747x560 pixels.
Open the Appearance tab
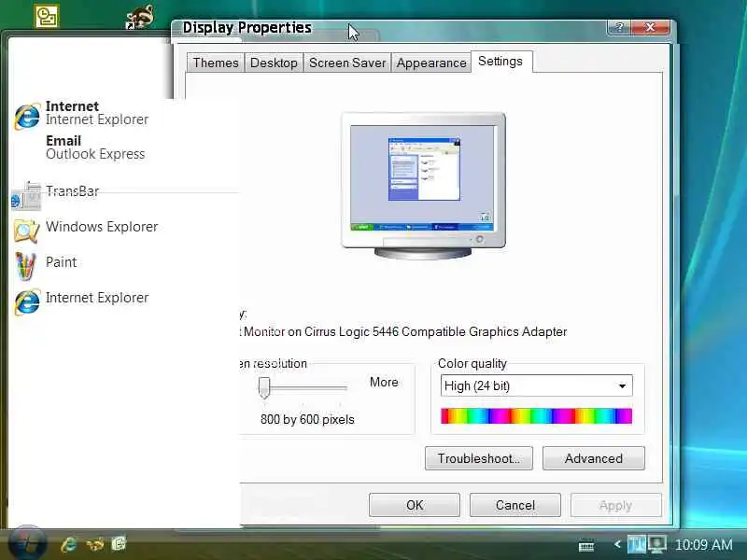[x=431, y=63]
